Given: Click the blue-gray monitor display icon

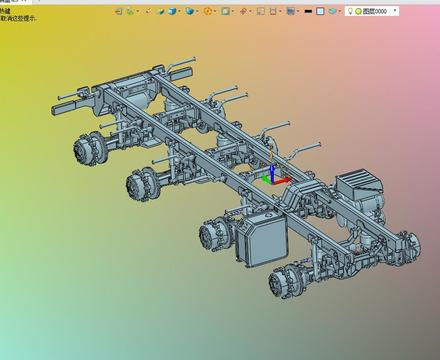Looking at the screenshot, I should click(291, 12).
